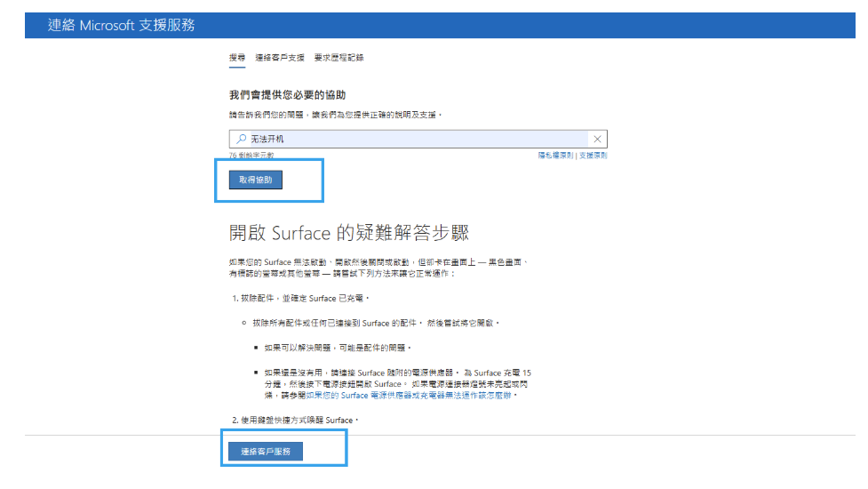
Task: Open the 要求歷程記錄 tab
Action: coord(338,58)
